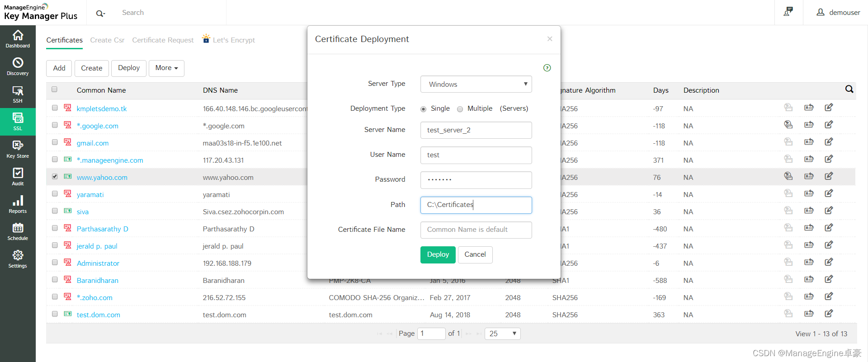868x362 pixels.
Task: Click first action icon for www.yahoo.com row
Action: 788,176
